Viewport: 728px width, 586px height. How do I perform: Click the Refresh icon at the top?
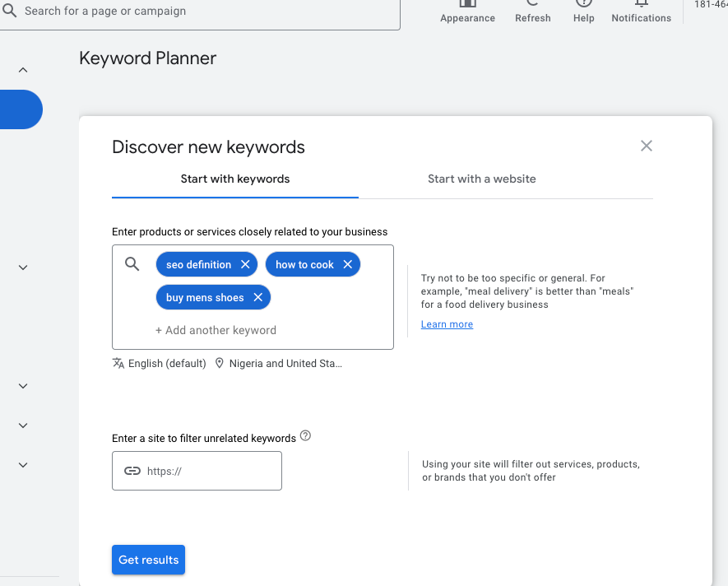click(532, 6)
